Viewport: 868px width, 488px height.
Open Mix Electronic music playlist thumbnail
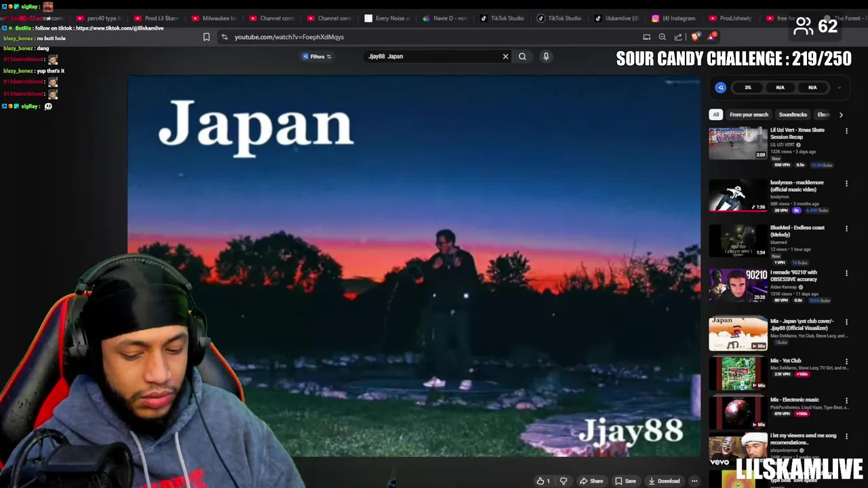click(x=738, y=411)
